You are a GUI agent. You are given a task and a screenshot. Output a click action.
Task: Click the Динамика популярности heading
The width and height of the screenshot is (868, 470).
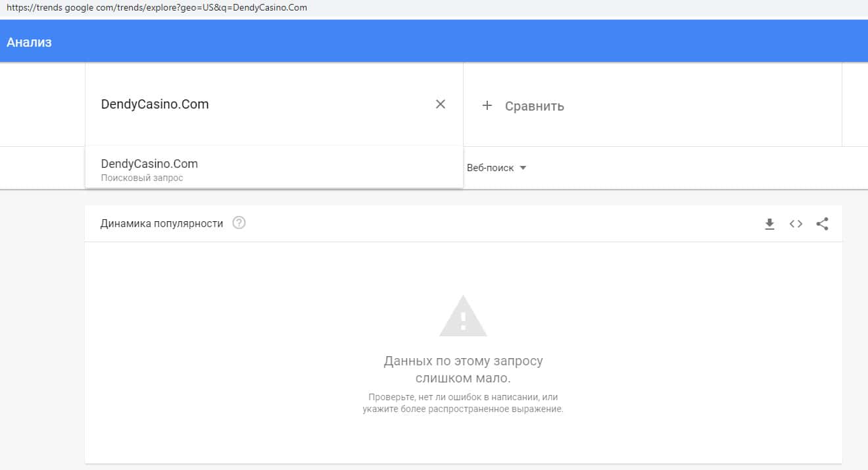(162, 223)
